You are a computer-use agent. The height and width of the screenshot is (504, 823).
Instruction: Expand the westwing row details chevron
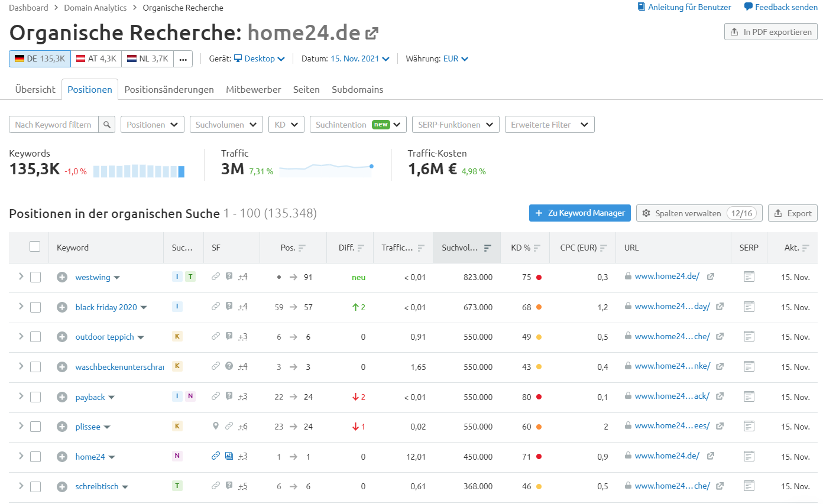point(21,277)
